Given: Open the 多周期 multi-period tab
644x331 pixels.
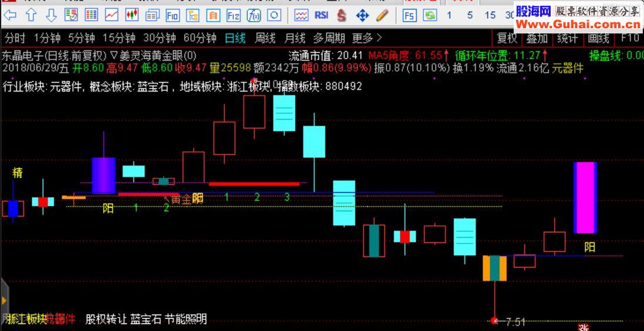Looking at the screenshot, I should click(x=329, y=39).
